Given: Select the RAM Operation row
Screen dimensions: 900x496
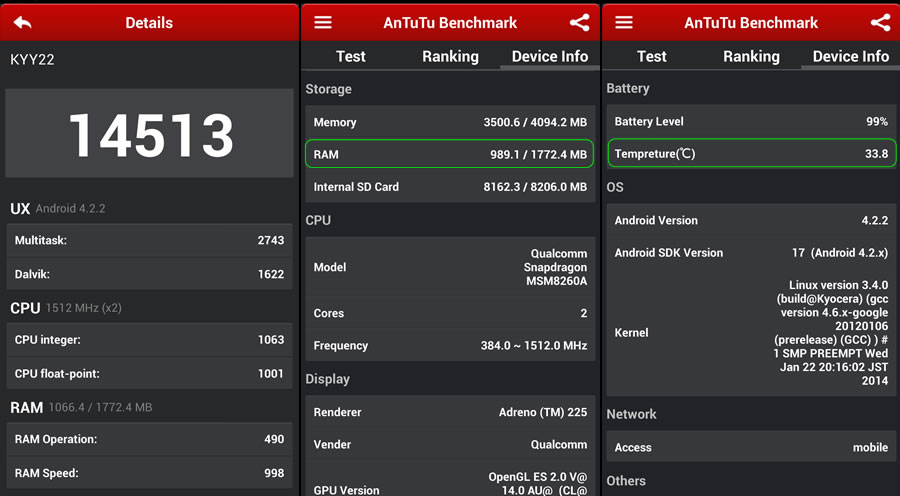Looking at the screenshot, I should tap(149, 439).
